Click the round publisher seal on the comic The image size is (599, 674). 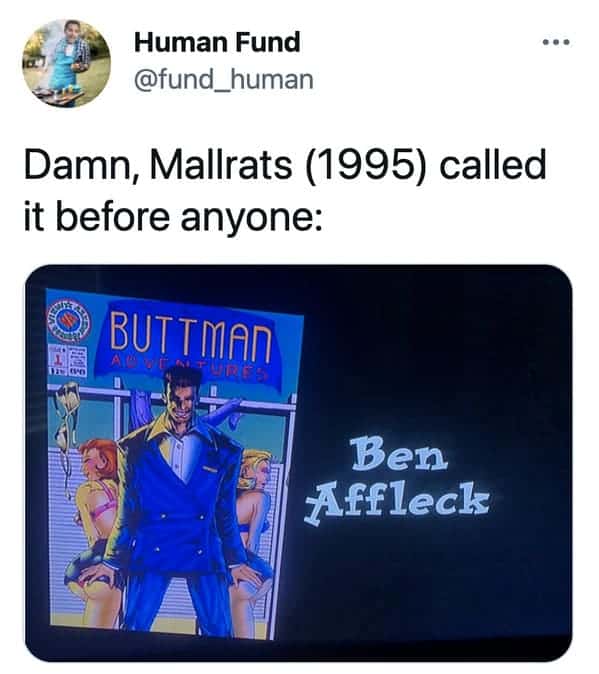point(67,321)
